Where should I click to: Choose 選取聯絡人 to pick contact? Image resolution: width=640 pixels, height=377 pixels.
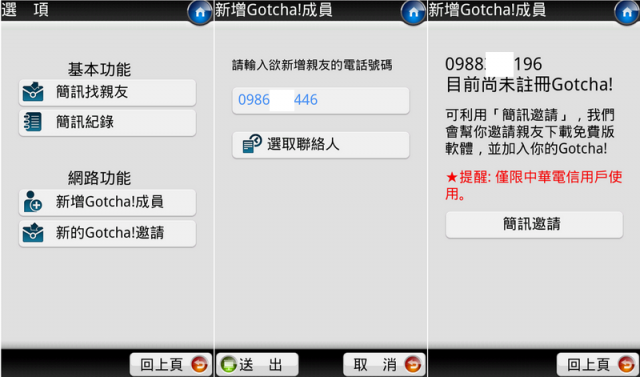[x=321, y=145]
